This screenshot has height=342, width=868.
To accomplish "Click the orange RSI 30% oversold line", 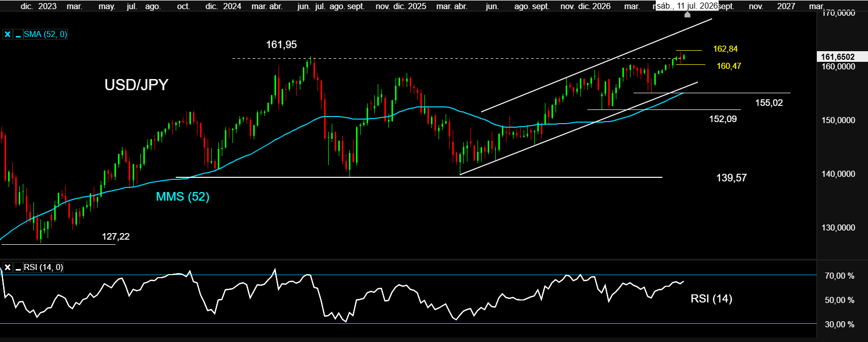I will (x=408, y=323).
